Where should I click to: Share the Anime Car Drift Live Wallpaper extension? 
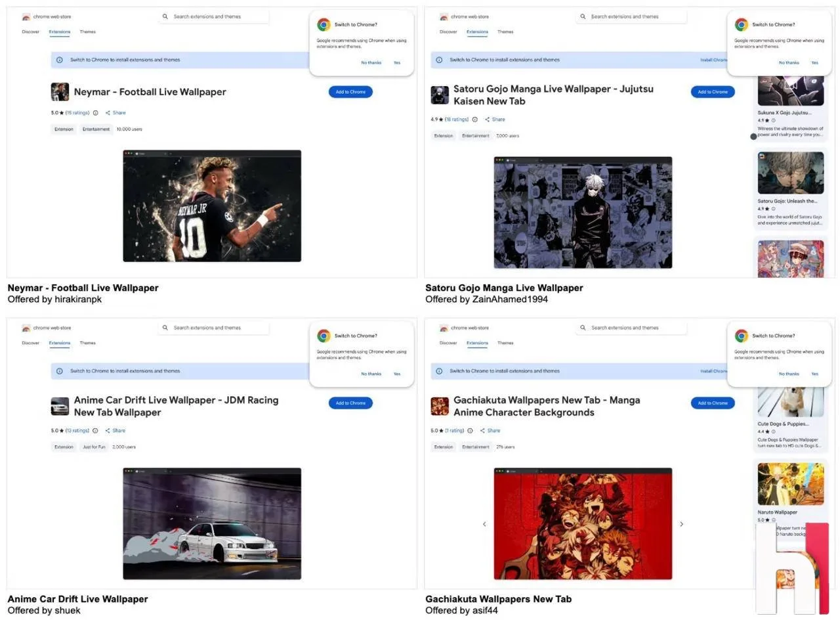115,431
